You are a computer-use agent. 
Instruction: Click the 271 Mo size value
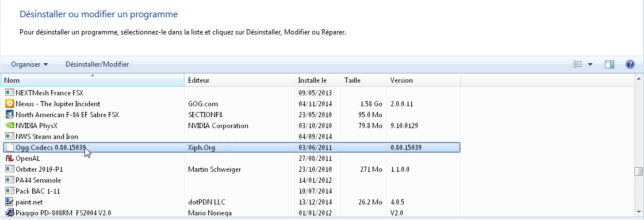372,169
